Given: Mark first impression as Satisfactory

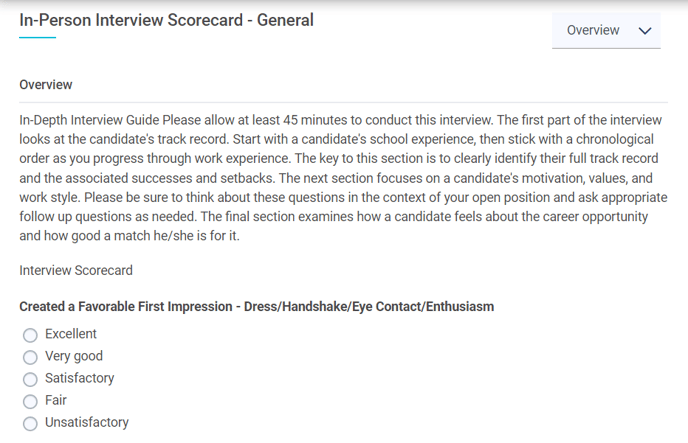Looking at the screenshot, I should (30, 379).
